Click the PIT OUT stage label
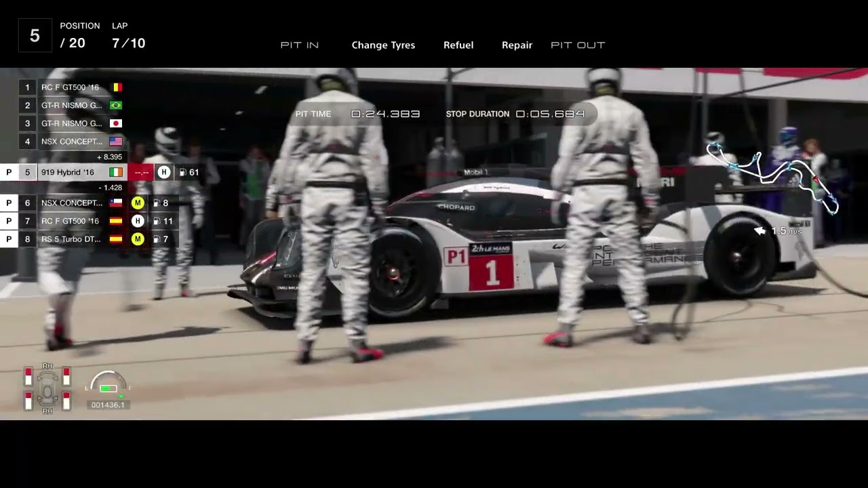 coord(578,45)
